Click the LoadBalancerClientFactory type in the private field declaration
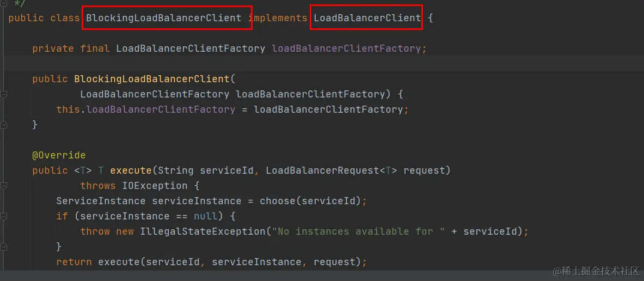Screen dimensions: 644x281 191,48
